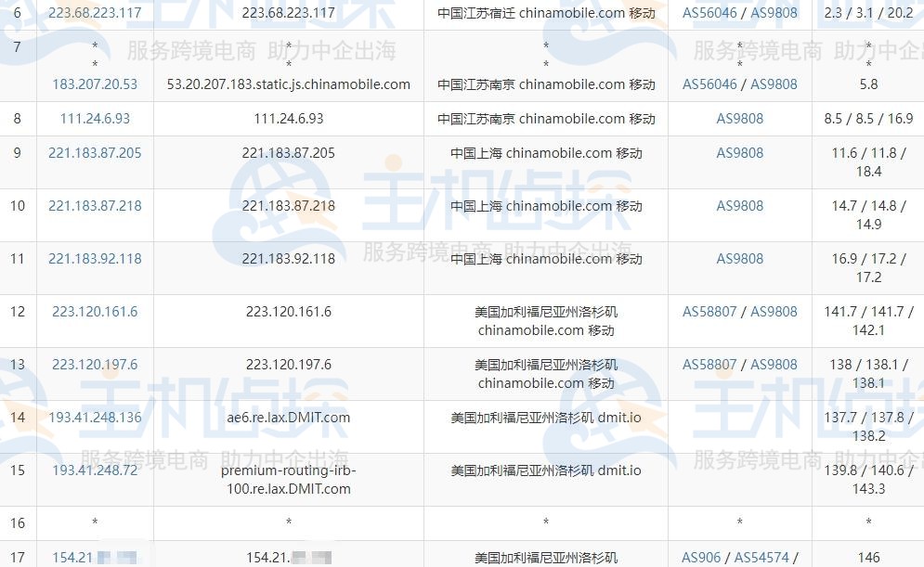Open the AS9808 link in hop 10 row
Screen dimensions: 924x567
click(x=739, y=205)
